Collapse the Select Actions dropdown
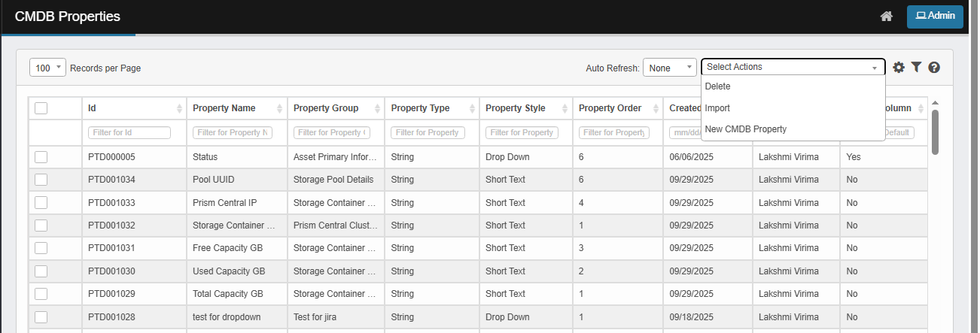Viewport: 980px width, 333px height. 793,67
